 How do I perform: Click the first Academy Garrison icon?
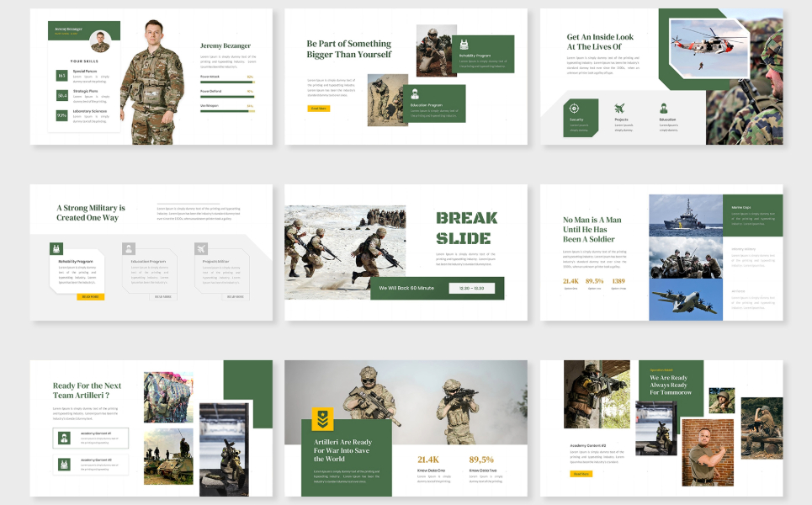coord(65,437)
